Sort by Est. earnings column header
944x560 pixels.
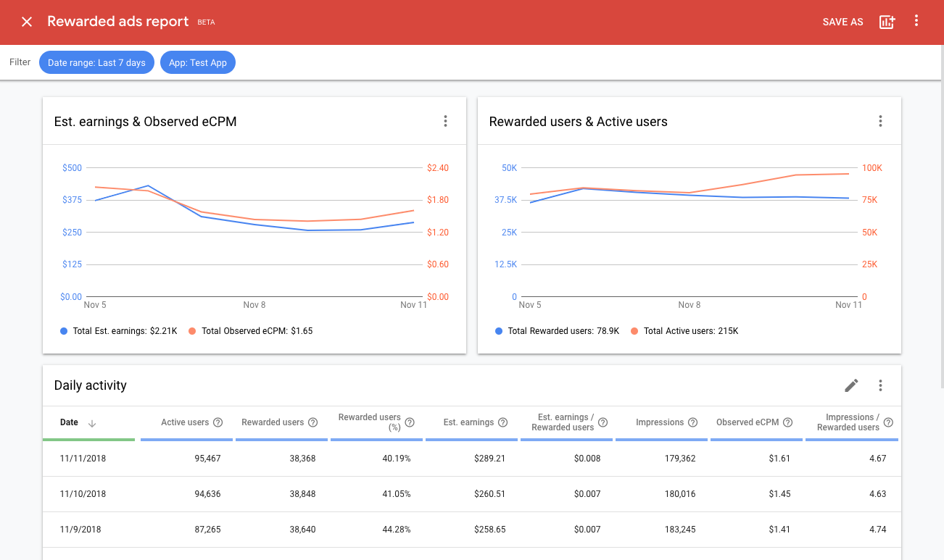coord(468,422)
